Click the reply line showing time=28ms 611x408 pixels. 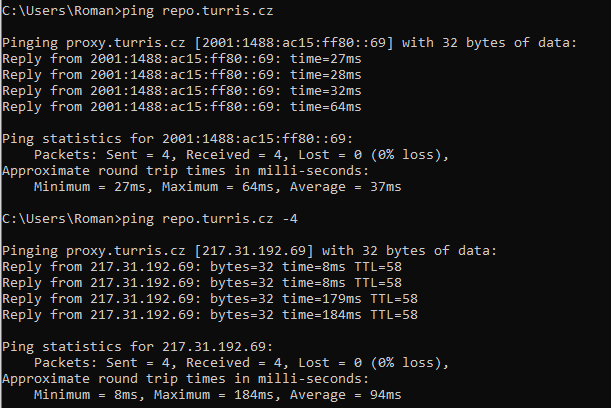click(x=182, y=75)
